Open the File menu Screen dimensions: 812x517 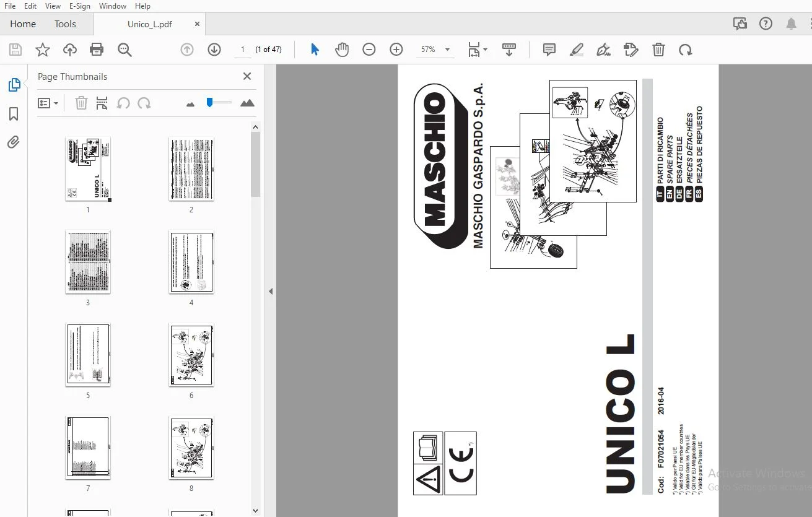(10, 6)
